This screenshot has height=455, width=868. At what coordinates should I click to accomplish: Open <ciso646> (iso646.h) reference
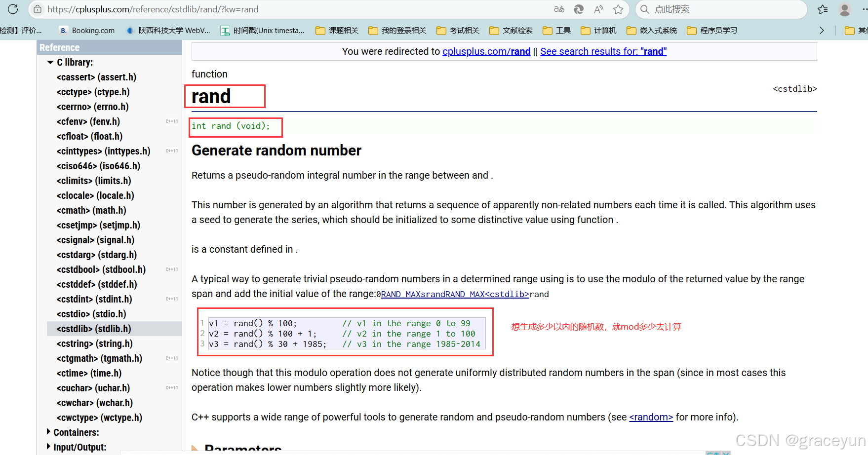pos(98,166)
